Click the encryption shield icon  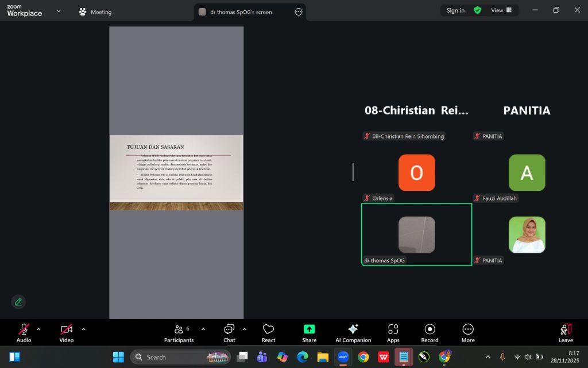click(x=477, y=10)
